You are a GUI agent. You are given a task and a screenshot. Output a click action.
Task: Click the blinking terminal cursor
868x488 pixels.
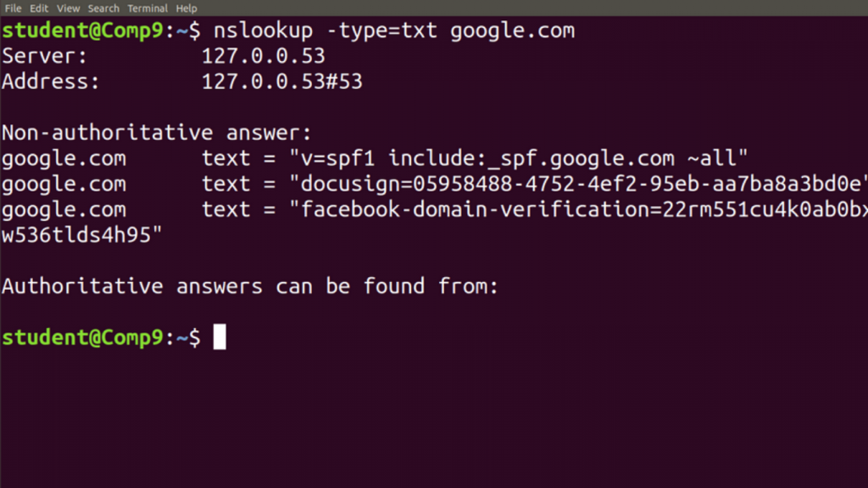coord(220,337)
